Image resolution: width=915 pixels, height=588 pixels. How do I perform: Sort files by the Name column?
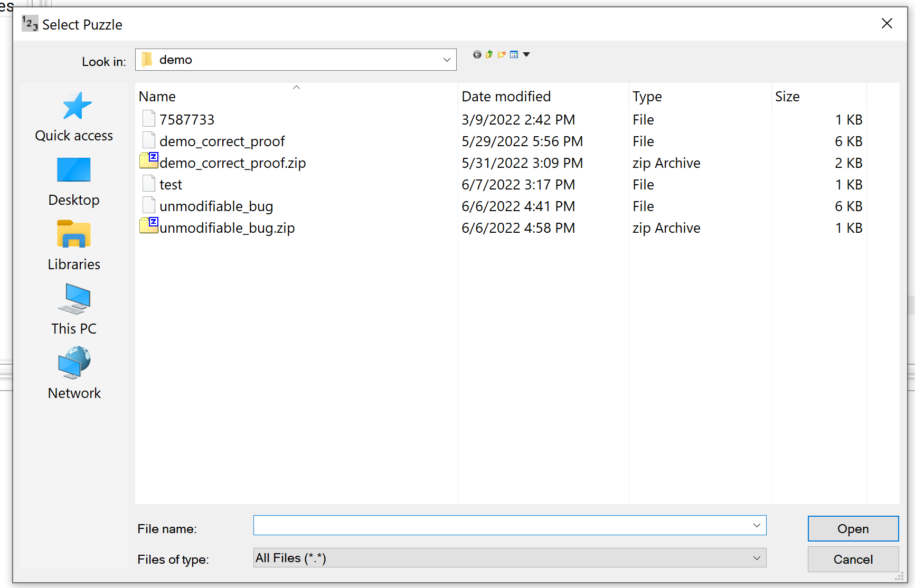tap(157, 96)
